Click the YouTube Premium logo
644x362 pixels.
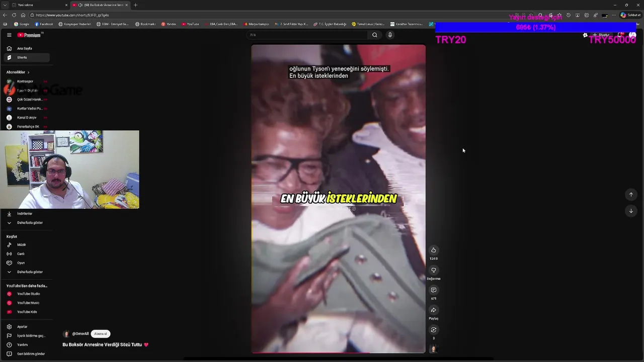point(30,35)
